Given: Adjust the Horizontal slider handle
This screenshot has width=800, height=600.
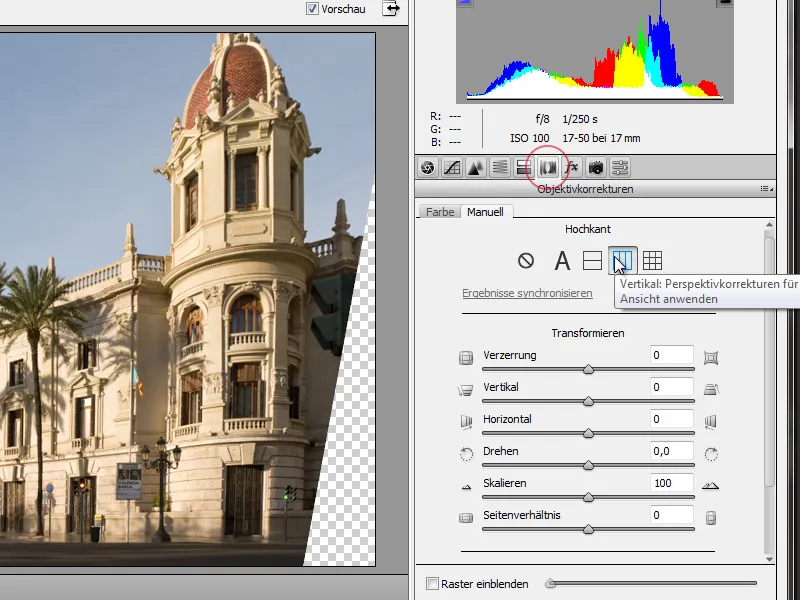Looking at the screenshot, I should [x=588, y=434].
